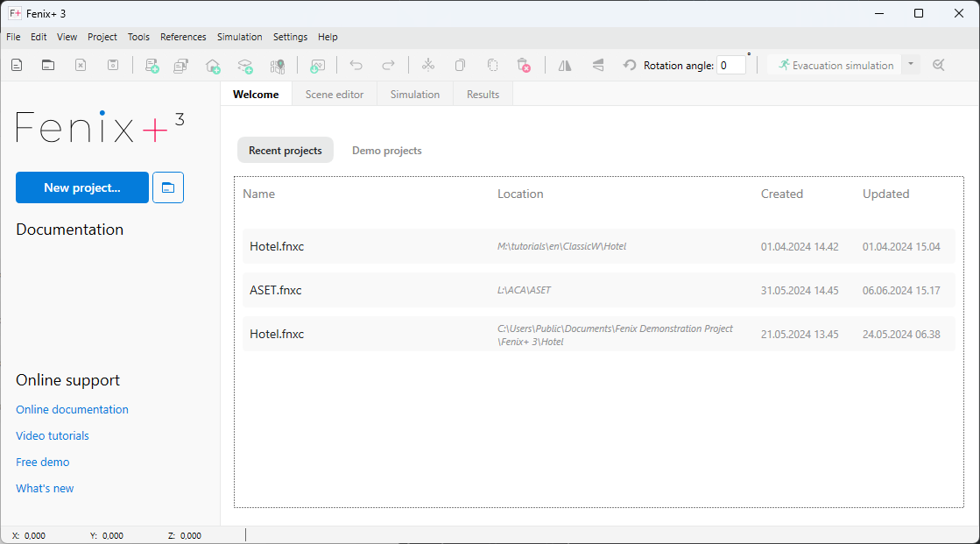
Task: Click the horizontal flip icon
Action: tap(564, 65)
